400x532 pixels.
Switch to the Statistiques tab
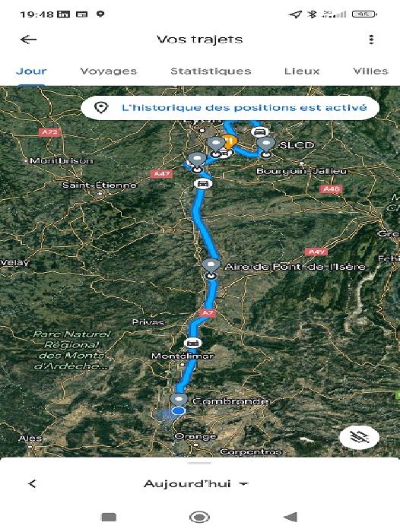coord(211,71)
